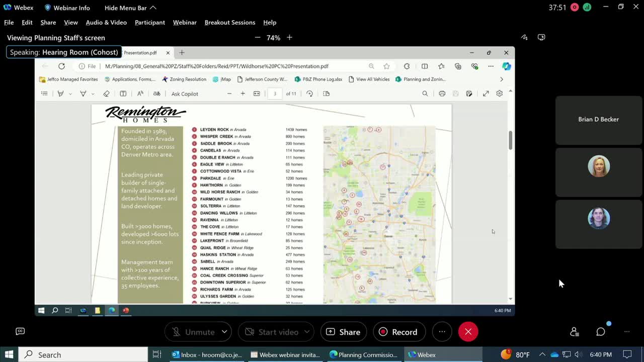The width and height of the screenshot is (644, 362).
Task: Open the Webinar menu
Action: [x=185, y=22]
